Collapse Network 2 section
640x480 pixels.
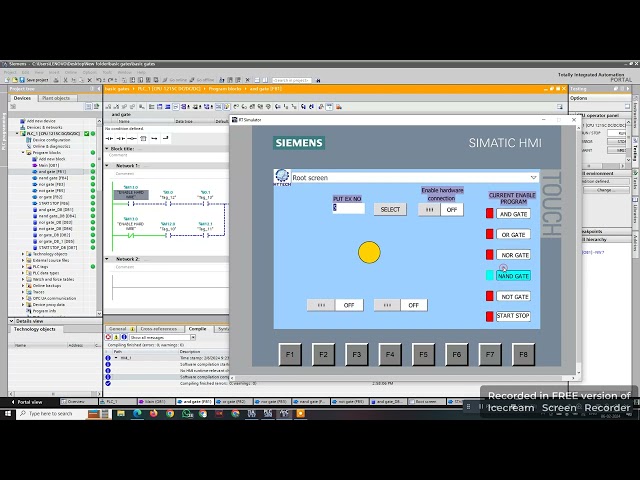pos(107,259)
